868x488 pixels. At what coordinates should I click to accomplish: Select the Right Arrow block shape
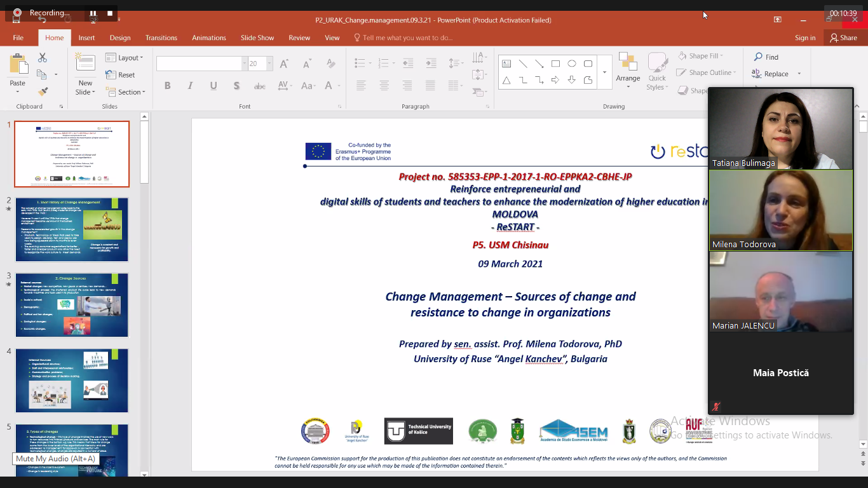(x=555, y=80)
